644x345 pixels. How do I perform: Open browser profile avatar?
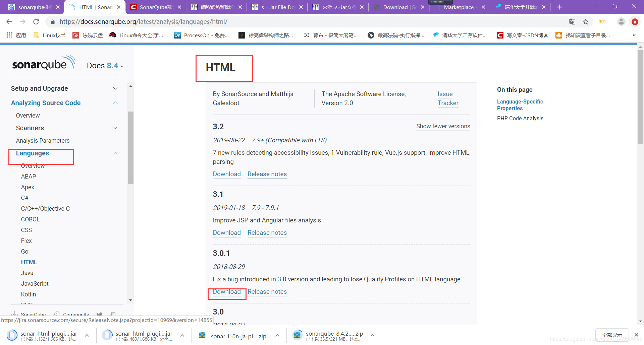coord(621,22)
